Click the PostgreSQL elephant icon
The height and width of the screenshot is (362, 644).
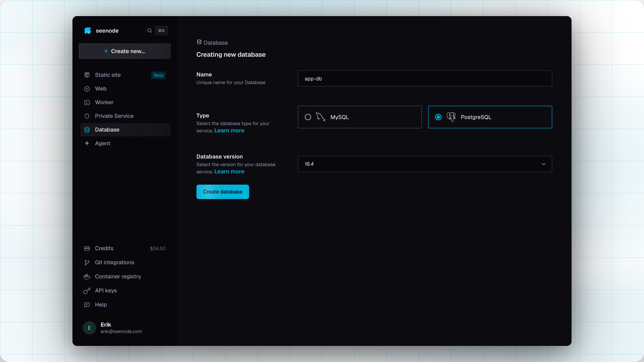point(451,117)
